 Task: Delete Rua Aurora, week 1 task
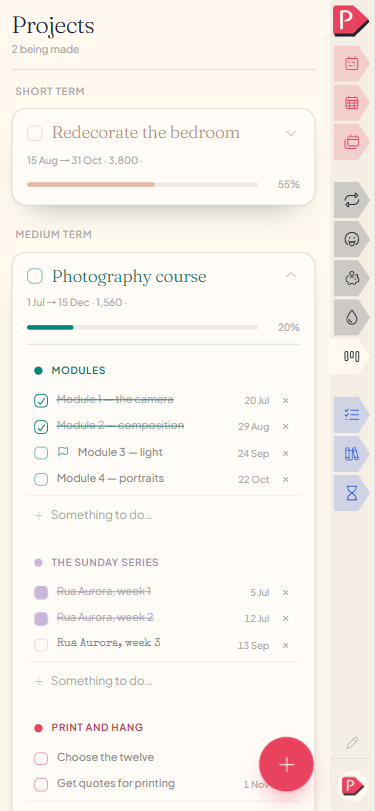click(286, 593)
